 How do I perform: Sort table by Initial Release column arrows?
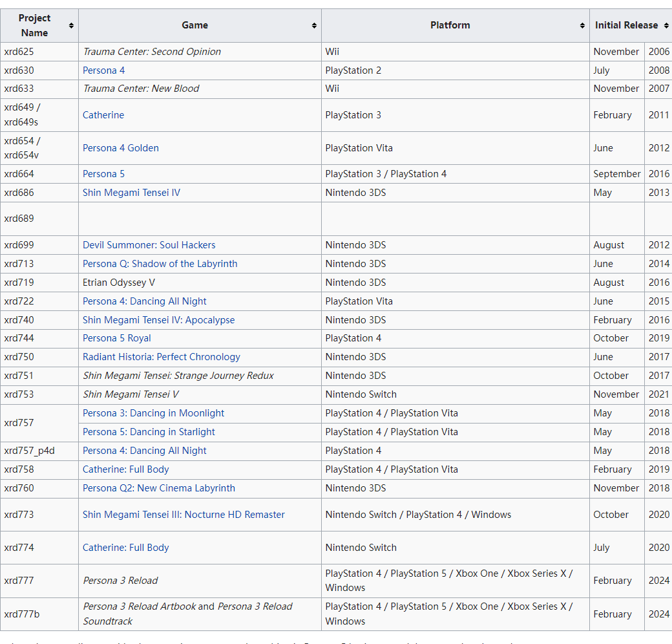pyautogui.click(x=666, y=26)
